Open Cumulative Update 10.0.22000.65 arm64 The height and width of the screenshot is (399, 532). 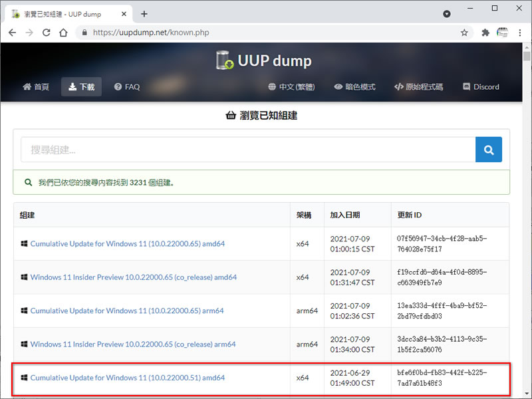point(127,311)
